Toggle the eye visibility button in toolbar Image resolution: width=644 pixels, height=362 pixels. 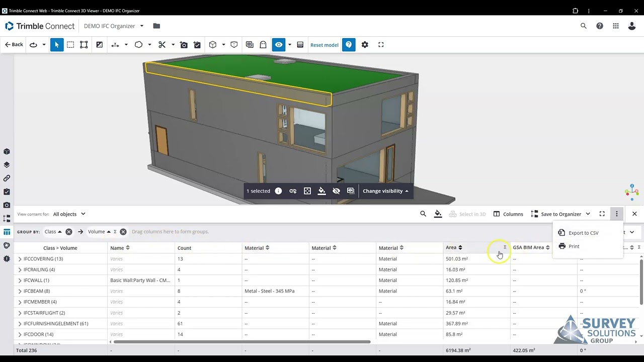[279, 45]
